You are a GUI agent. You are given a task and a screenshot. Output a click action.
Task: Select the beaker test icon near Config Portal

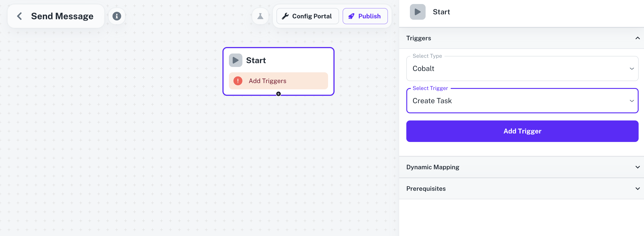tap(260, 16)
